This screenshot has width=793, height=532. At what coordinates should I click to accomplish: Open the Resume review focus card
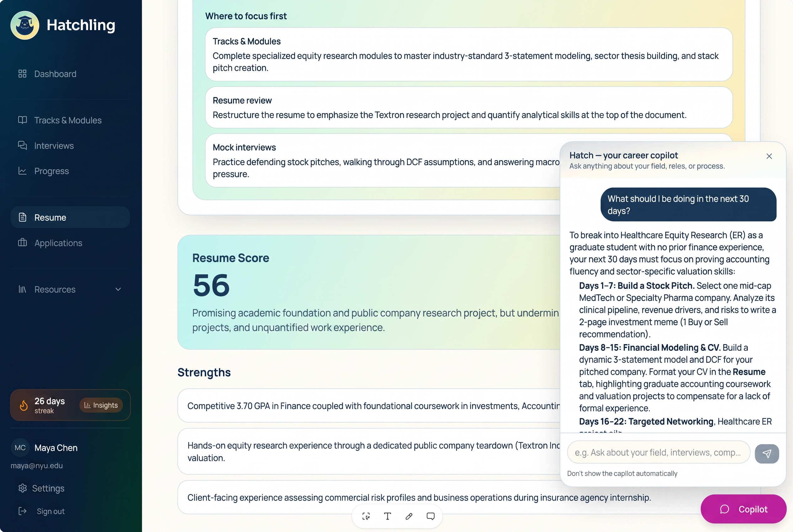[469, 107]
